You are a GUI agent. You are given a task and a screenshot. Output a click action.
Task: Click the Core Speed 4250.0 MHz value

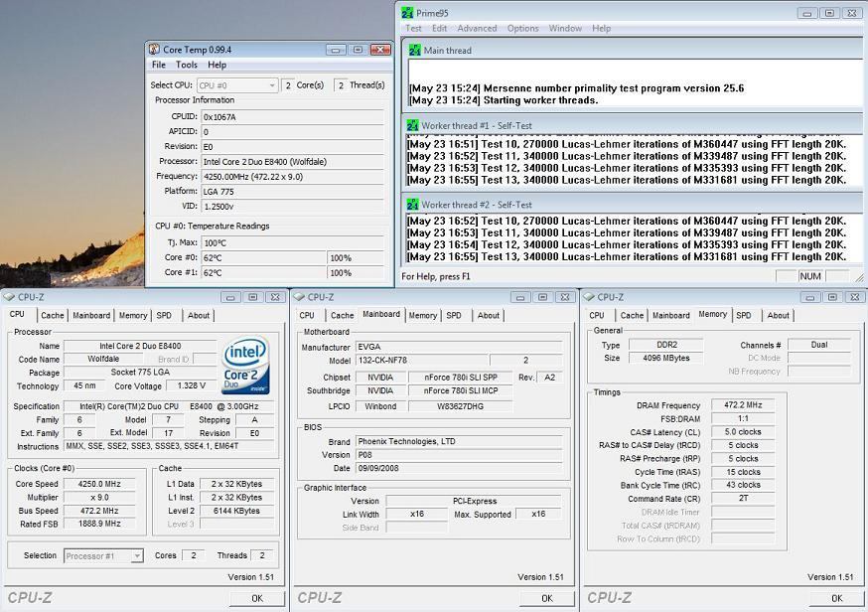point(99,484)
